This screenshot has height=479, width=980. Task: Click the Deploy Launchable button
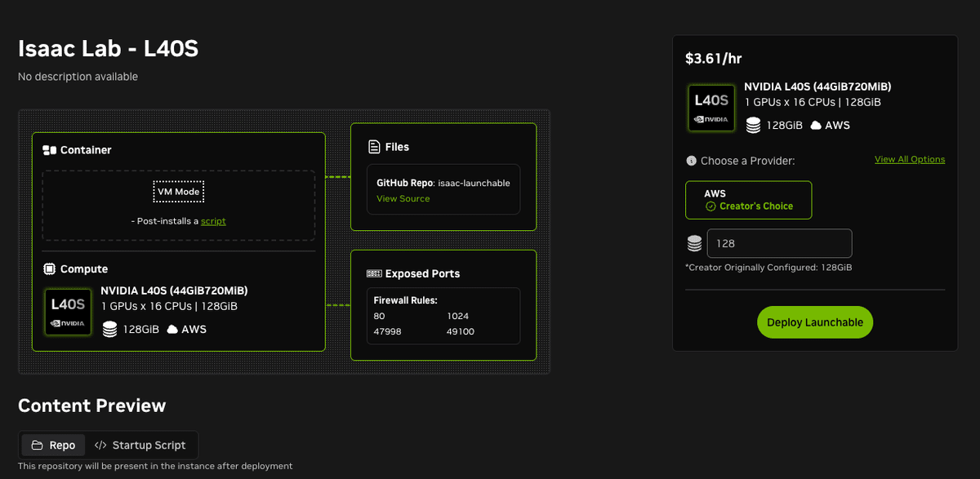pyautogui.click(x=814, y=322)
